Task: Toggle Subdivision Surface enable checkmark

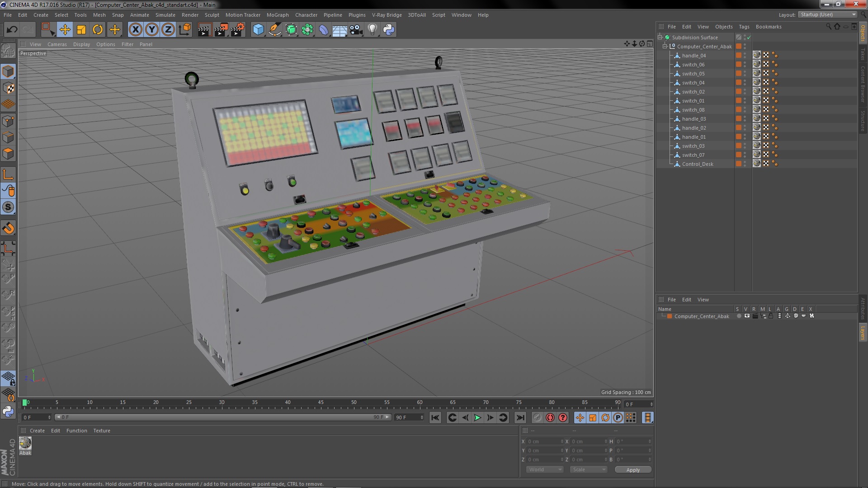Action: [749, 38]
